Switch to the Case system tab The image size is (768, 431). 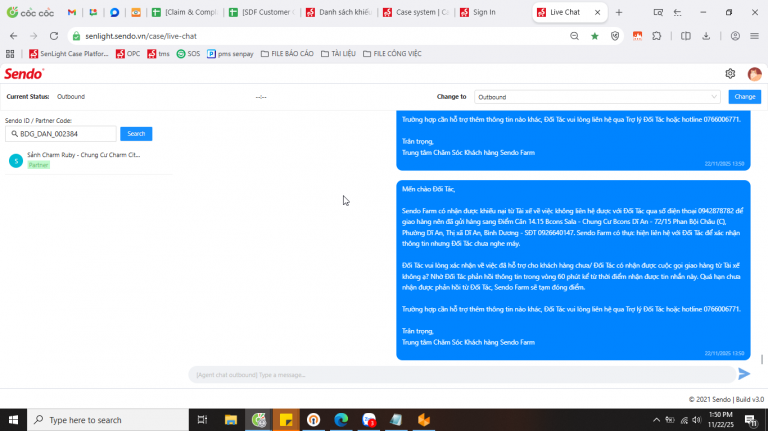click(415, 12)
